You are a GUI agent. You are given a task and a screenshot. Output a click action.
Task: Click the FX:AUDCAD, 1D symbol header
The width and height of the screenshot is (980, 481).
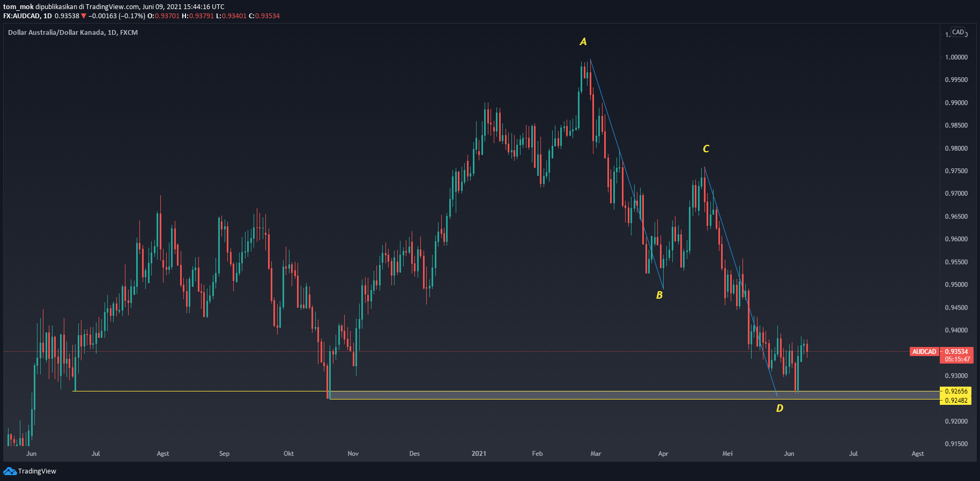27,16
